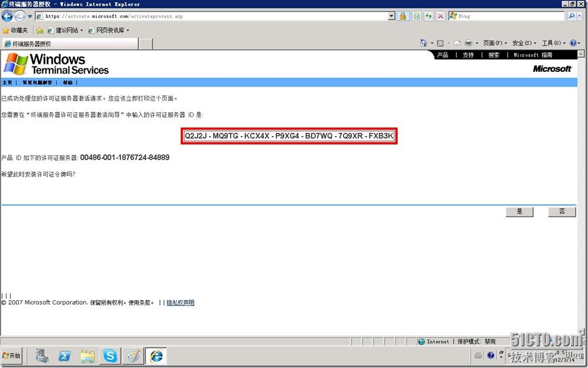This screenshot has height=368, width=588.
Task: Open the 收藏夹 favorites button
Action: [x=15, y=30]
